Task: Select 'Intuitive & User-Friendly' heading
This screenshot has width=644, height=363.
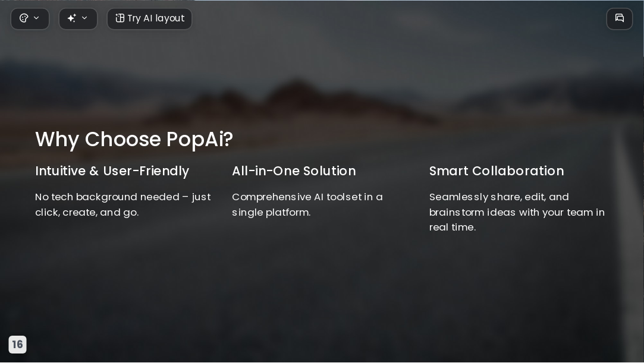Action: 112,171
